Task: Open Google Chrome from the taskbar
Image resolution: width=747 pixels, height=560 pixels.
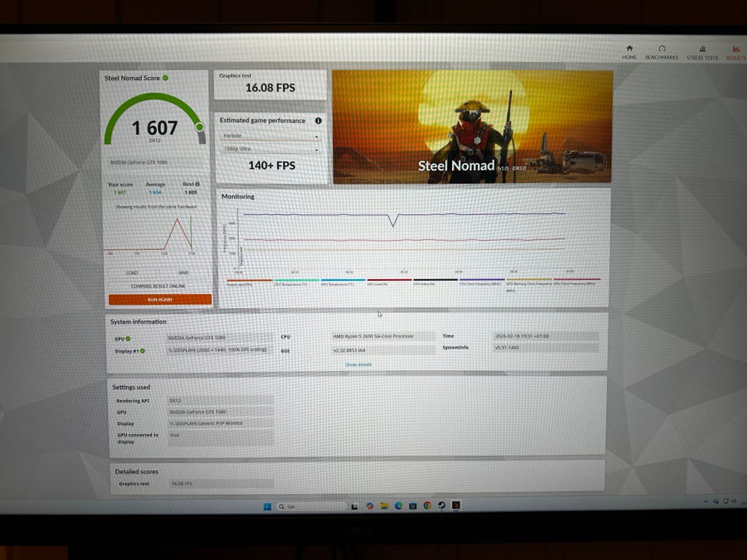Action: [x=427, y=506]
